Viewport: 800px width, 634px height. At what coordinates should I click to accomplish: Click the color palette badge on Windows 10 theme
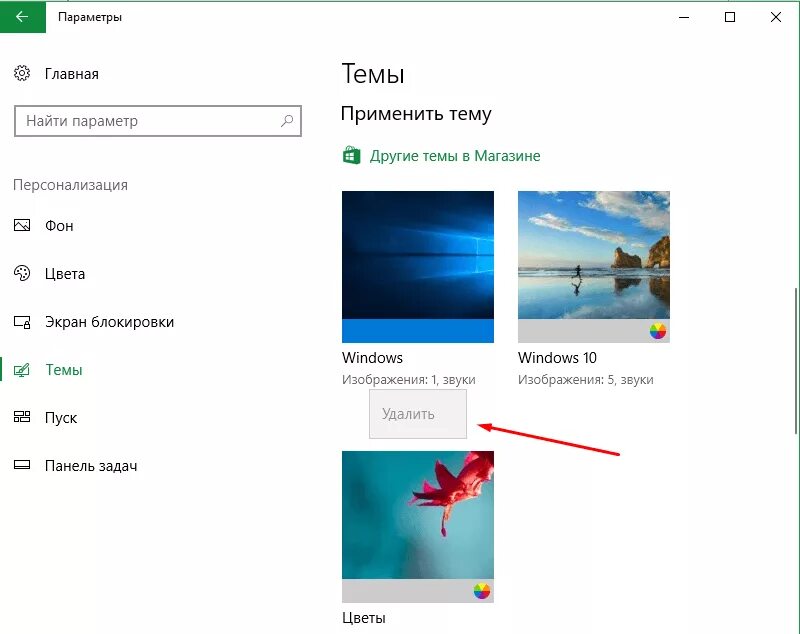(x=657, y=331)
